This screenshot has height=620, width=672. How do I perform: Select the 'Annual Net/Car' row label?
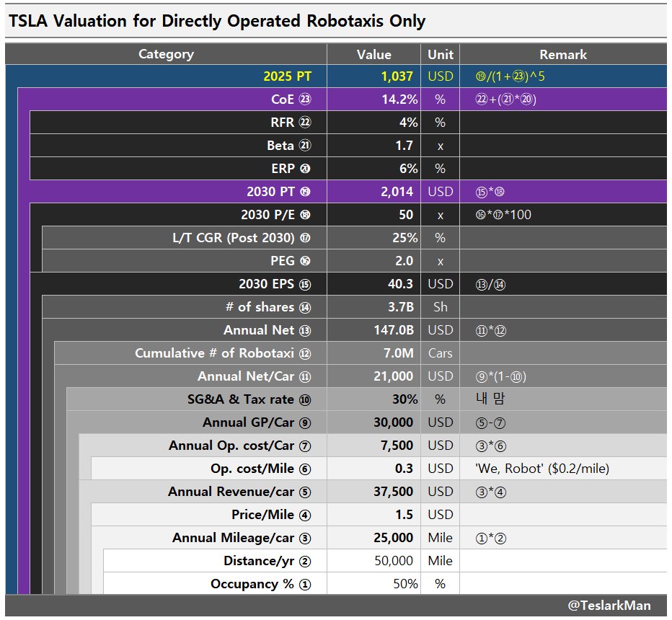tap(254, 376)
